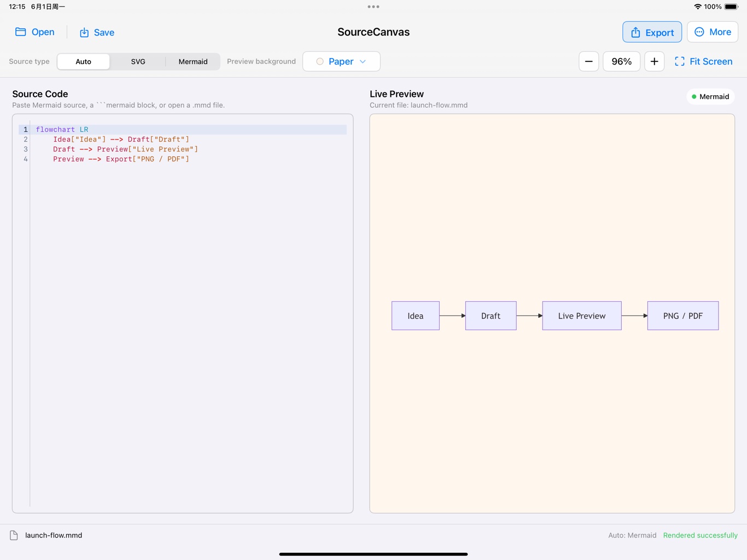
Task: Click the Mermaid status badge
Action: tap(710, 97)
